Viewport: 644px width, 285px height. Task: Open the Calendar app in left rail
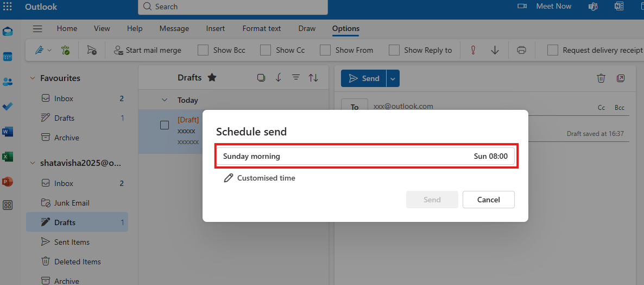8,57
